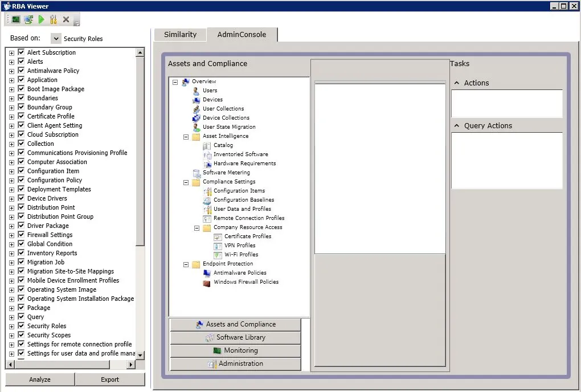The width and height of the screenshot is (581, 392).
Task: Click the Devices node icon
Action: [196, 100]
